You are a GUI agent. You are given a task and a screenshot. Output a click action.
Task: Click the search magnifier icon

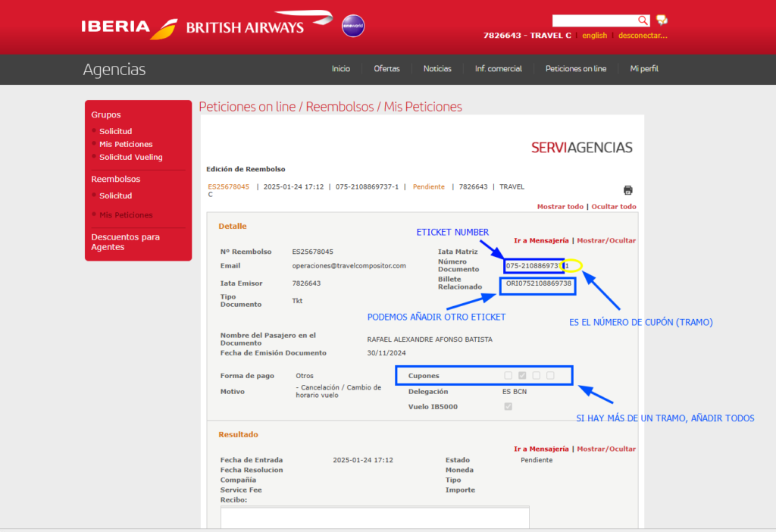(643, 20)
